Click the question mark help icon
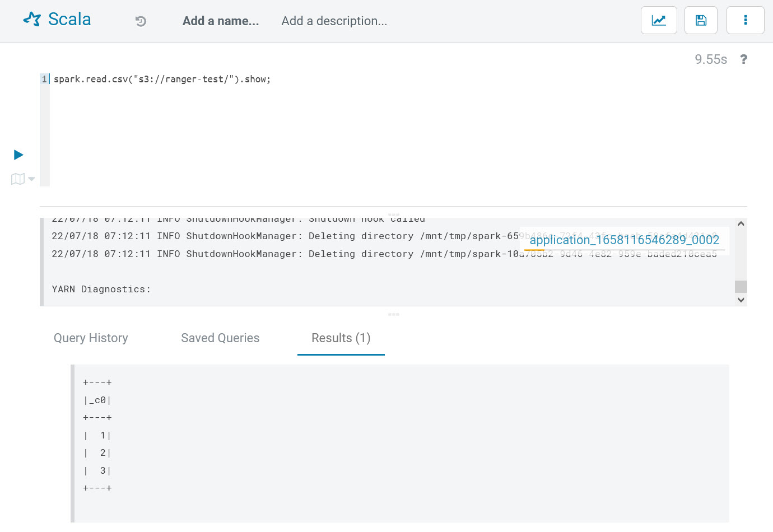The image size is (773, 532). [743, 59]
